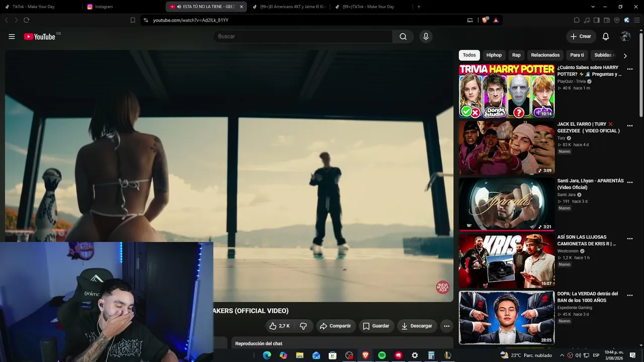Save the video with Guardar
Screen dimensions: 644x362
pyautogui.click(x=376, y=326)
